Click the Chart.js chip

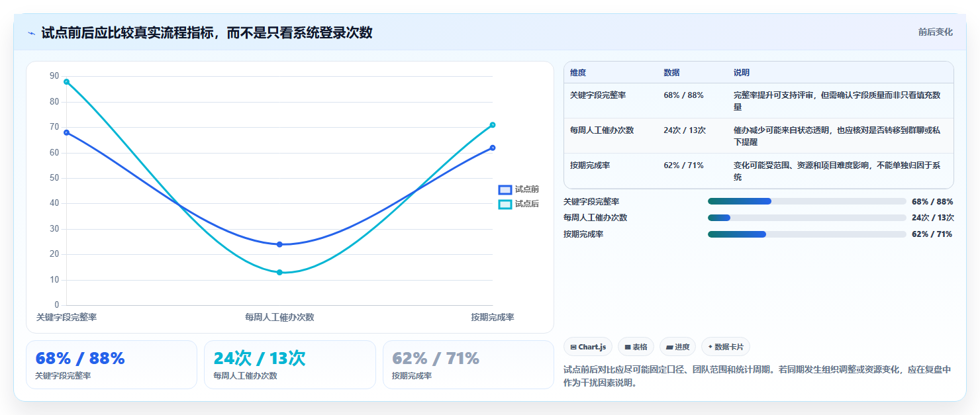click(x=588, y=347)
